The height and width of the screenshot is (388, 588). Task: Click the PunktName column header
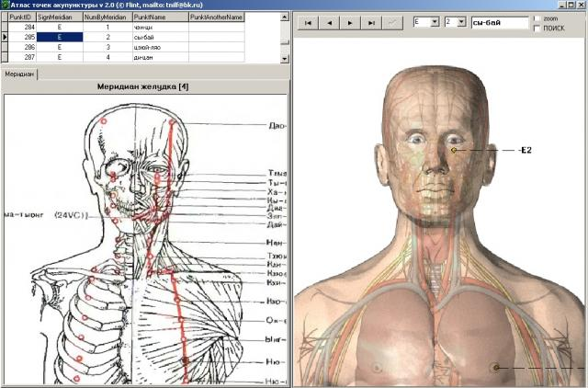(160, 17)
